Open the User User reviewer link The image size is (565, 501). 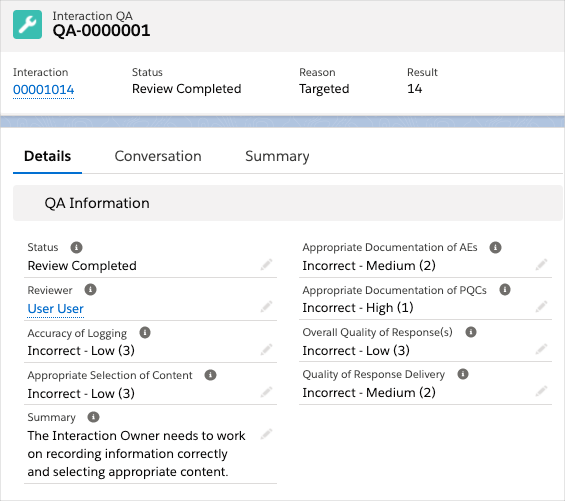tap(55, 309)
